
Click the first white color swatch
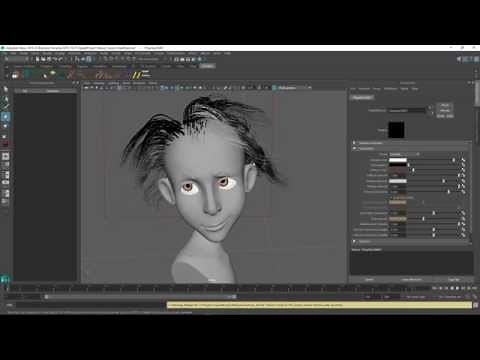point(398,160)
